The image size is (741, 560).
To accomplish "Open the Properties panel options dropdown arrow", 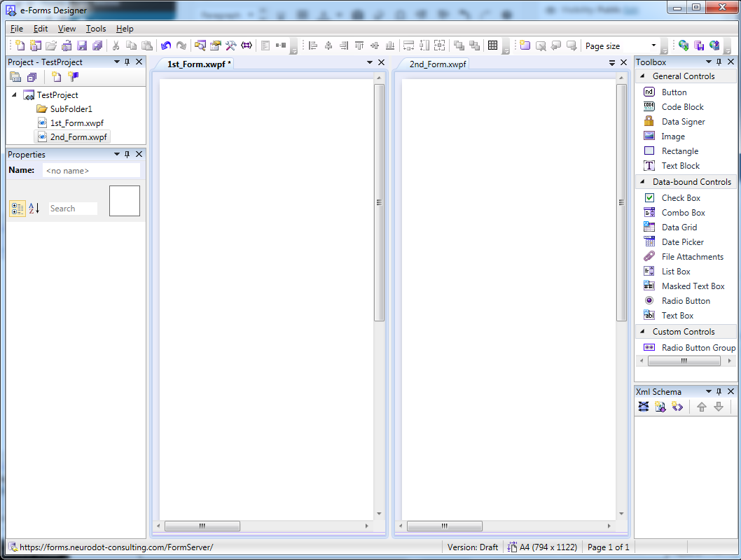I will pyautogui.click(x=117, y=155).
